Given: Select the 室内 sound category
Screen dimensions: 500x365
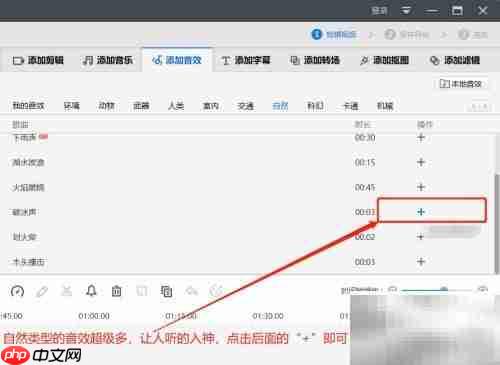Looking at the screenshot, I should point(211,106).
